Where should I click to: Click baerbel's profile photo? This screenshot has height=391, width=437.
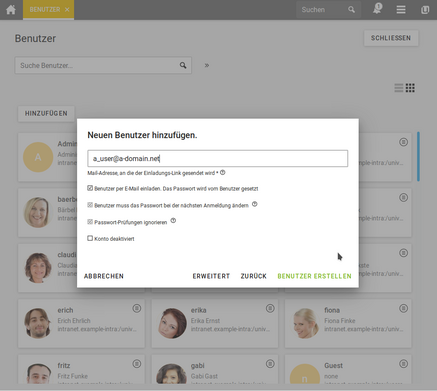pos(38,212)
